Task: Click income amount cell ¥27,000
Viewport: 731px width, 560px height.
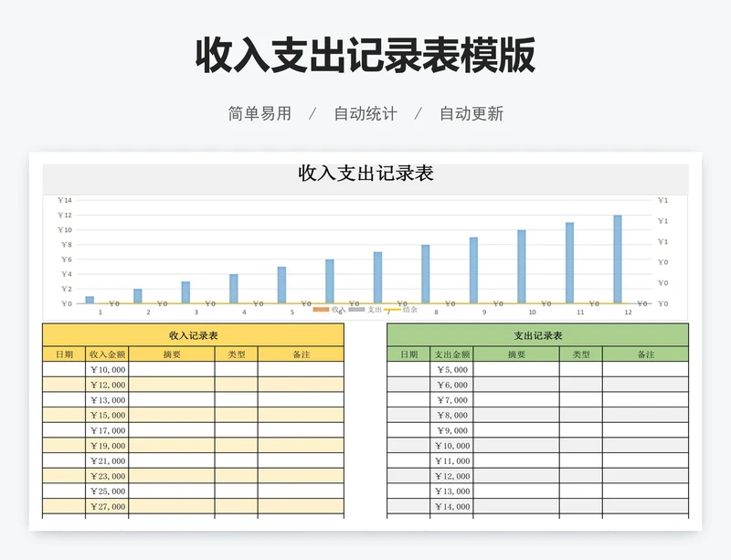Action: (107, 506)
